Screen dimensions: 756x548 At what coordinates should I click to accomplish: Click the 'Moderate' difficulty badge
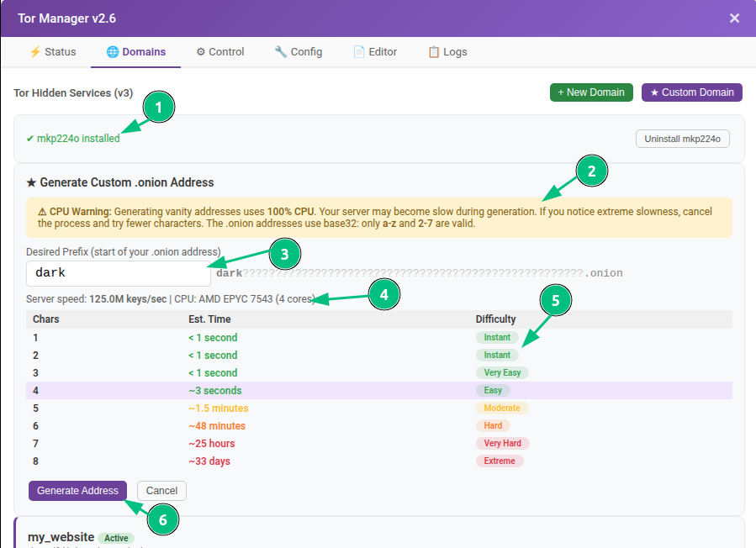[502, 408]
